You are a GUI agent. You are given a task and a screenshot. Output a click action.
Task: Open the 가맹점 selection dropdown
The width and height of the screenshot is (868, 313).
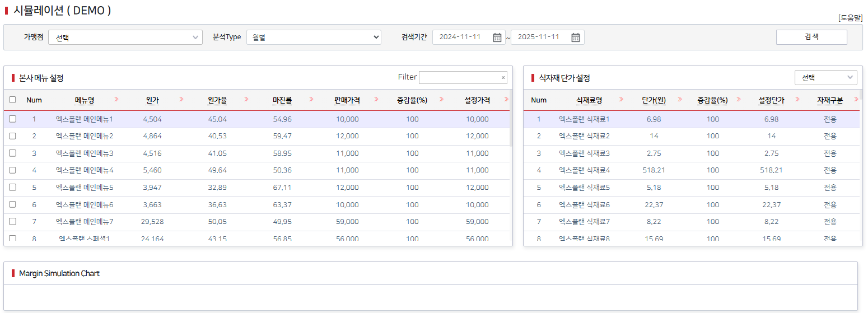125,38
